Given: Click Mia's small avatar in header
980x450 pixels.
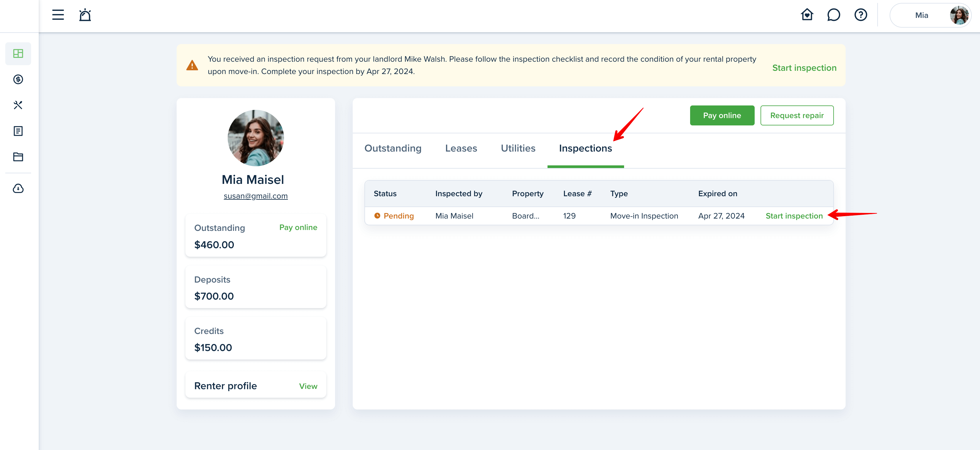Looking at the screenshot, I should coord(959,15).
